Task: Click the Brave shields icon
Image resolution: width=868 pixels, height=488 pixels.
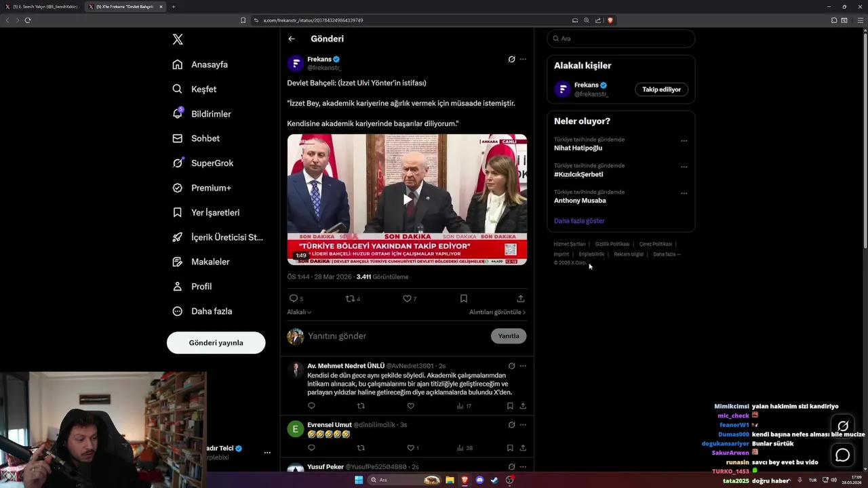Action: coord(610,20)
